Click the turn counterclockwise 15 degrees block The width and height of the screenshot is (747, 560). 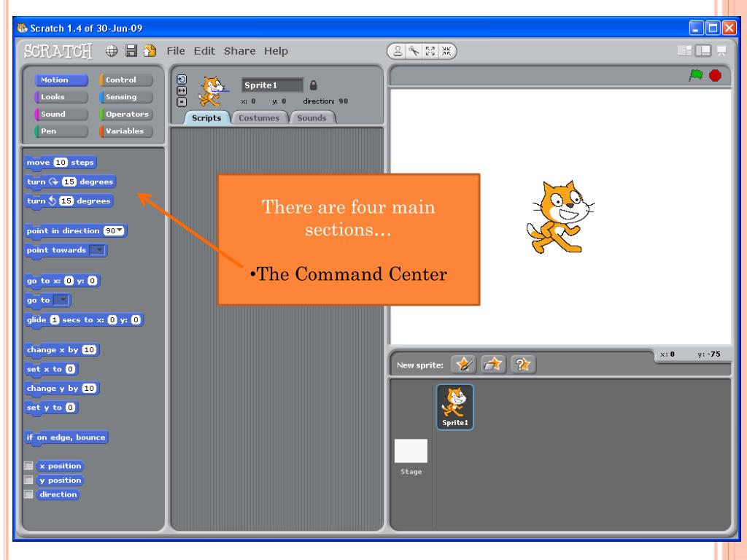69,201
